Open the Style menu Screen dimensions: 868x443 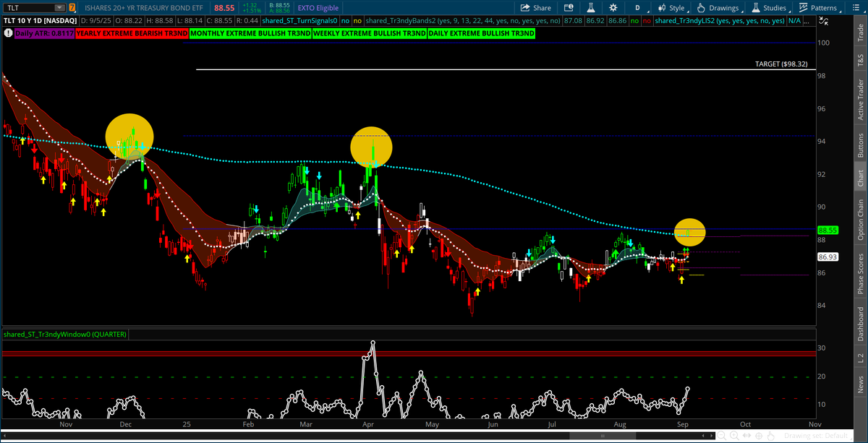(673, 8)
